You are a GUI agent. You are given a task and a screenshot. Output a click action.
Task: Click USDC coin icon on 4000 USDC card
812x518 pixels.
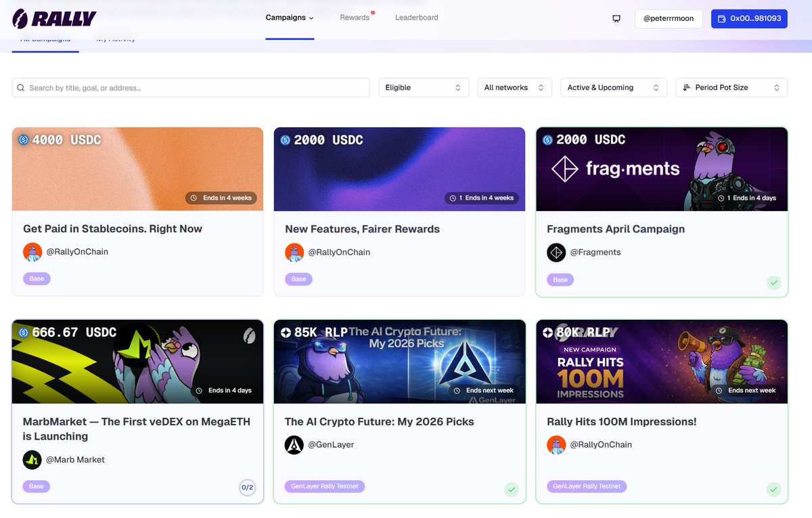[x=24, y=140]
